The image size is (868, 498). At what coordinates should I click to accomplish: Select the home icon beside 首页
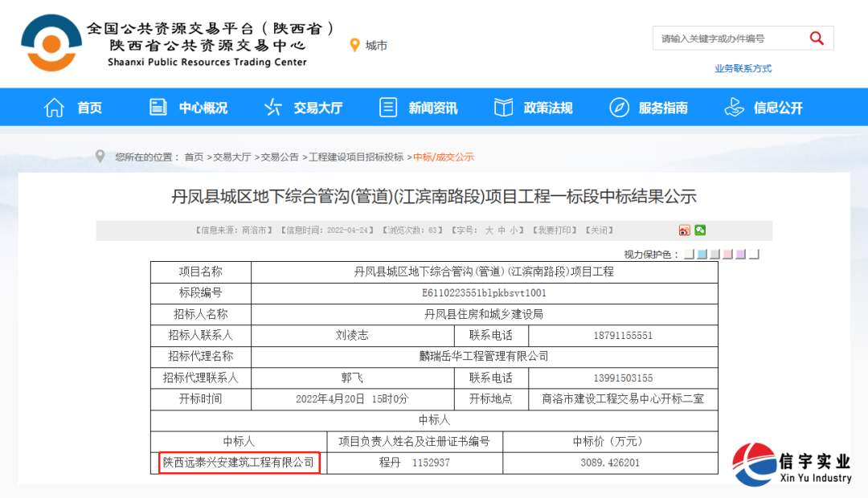point(52,106)
